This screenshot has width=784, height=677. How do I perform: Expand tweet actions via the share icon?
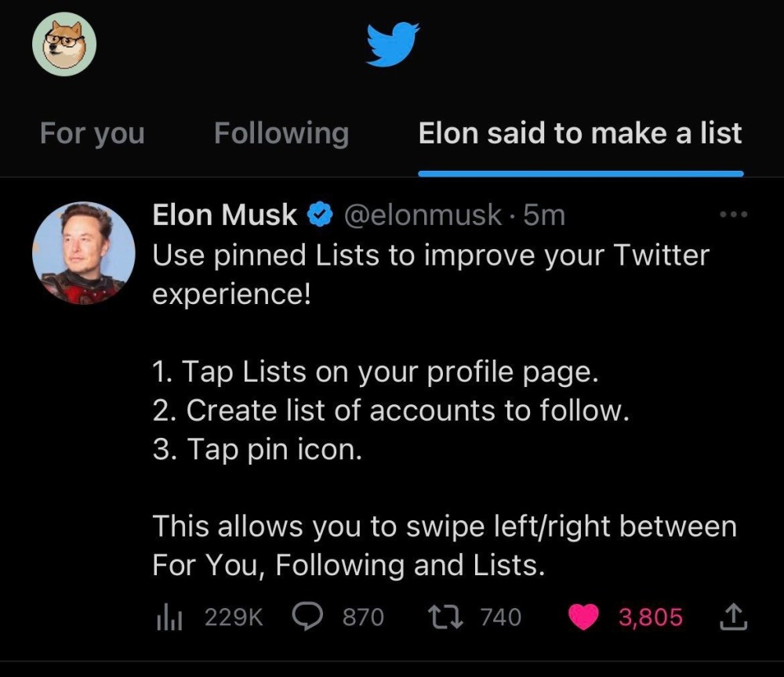pos(734,617)
